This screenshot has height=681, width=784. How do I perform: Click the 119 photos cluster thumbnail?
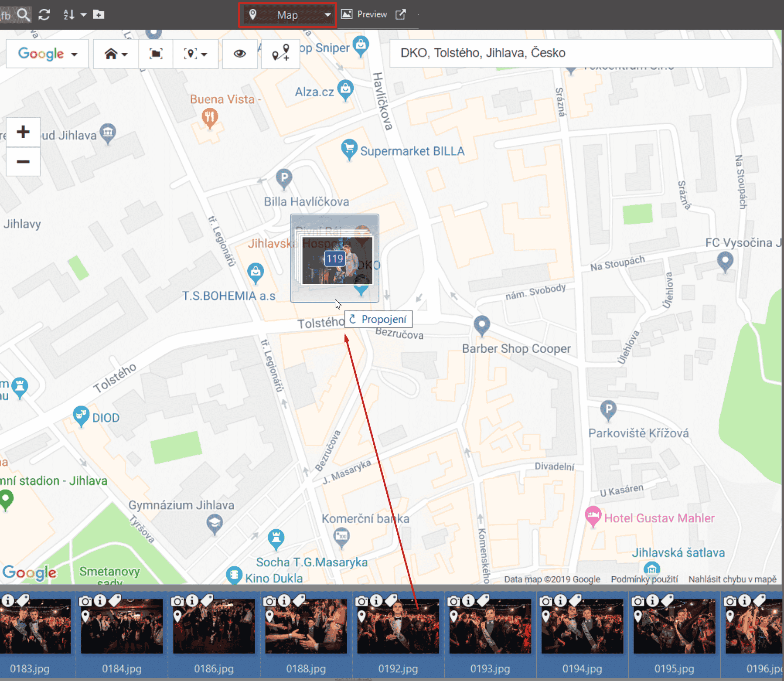pos(334,259)
